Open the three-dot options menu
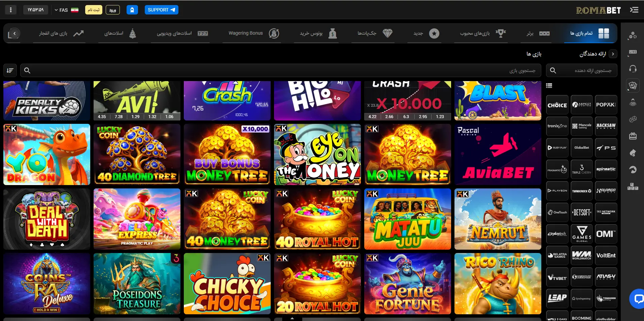 tap(11, 10)
